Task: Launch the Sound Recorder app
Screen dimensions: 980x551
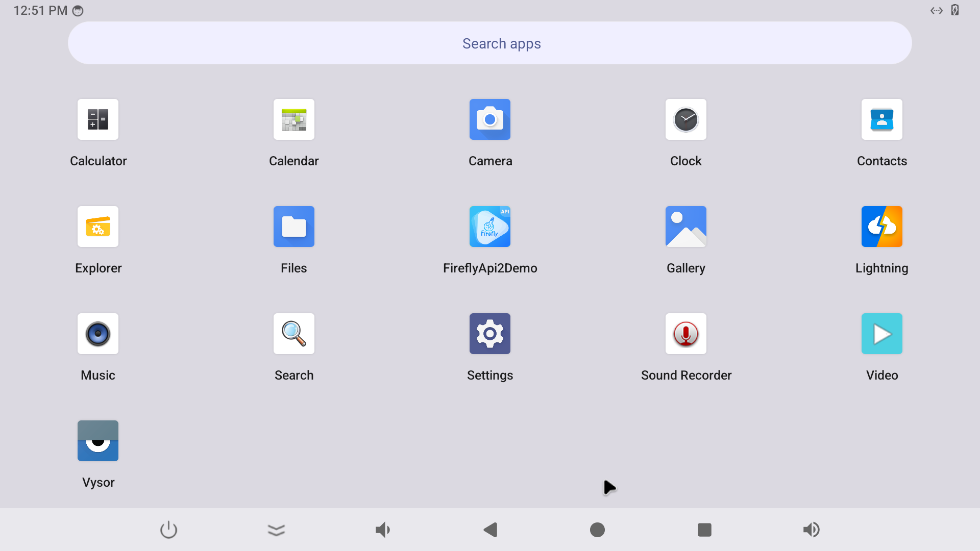Action: coord(686,334)
